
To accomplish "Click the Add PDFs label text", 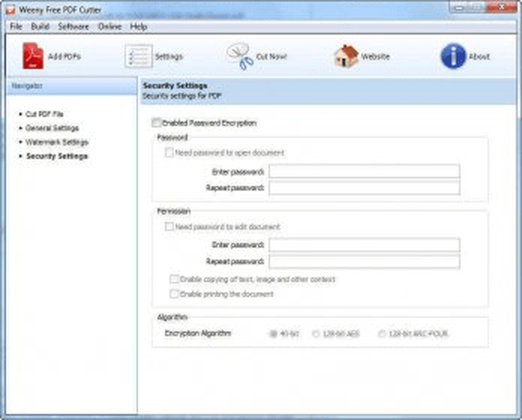I will pos(64,56).
